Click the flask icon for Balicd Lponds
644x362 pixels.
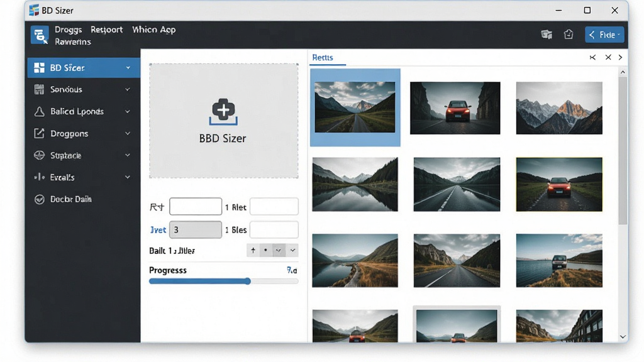[x=39, y=112]
